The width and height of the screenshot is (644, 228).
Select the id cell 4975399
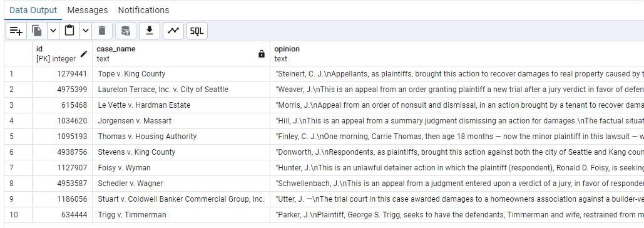[63, 90]
